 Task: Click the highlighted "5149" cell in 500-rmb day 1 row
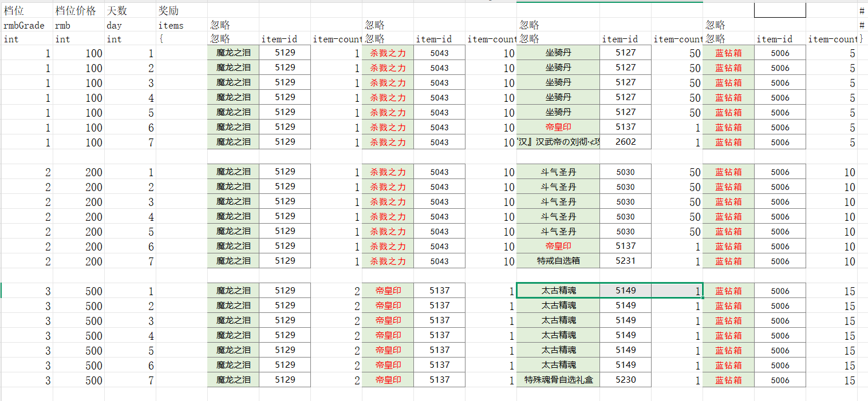[x=625, y=291]
